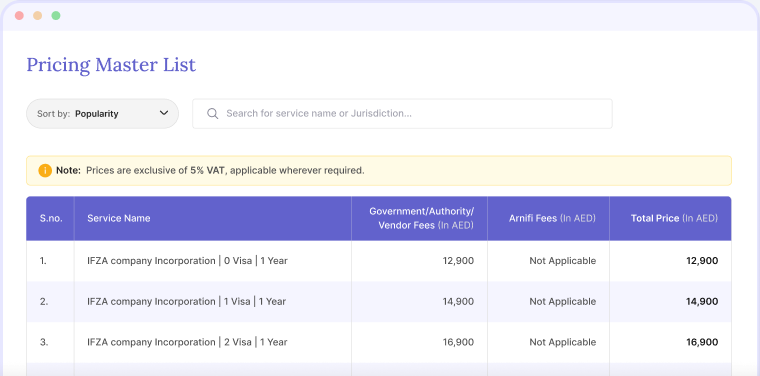Click the green window maximize dot
Viewport: 760px width, 376px height.
click(x=56, y=16)
